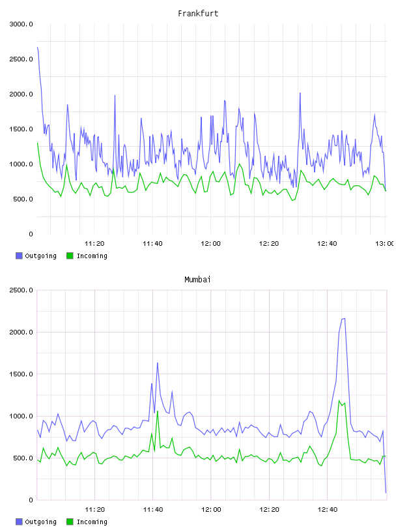396x532 pixels.
Task: Click Frankfurt's initial outgoing peak above 2500
Action: (x=38, y=48)
